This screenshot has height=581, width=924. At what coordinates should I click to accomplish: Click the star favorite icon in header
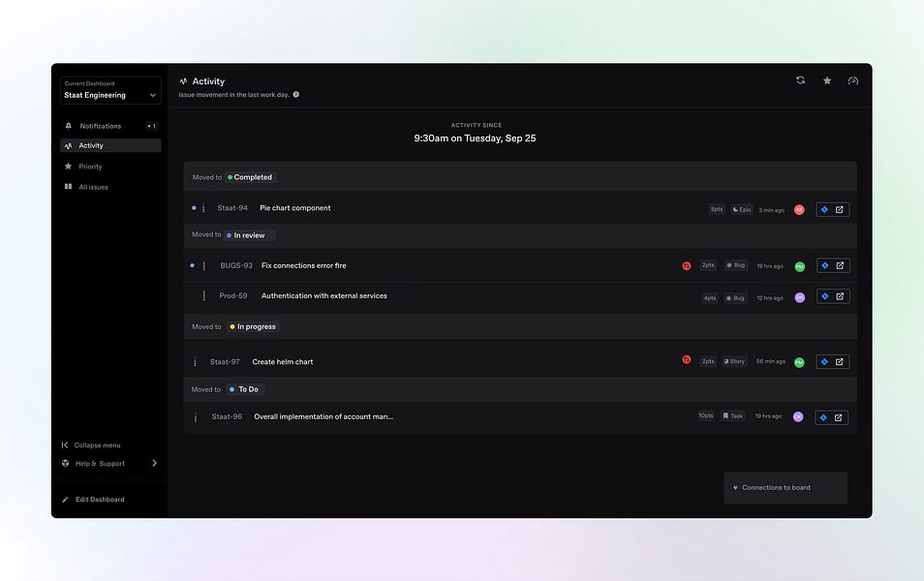click(827, 80)
